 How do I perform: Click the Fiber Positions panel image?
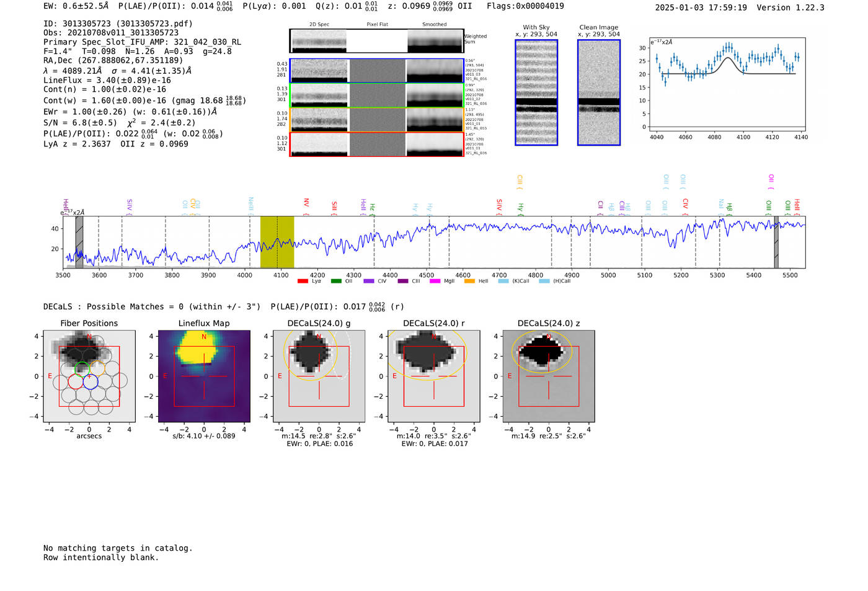(x=89, y=376)
